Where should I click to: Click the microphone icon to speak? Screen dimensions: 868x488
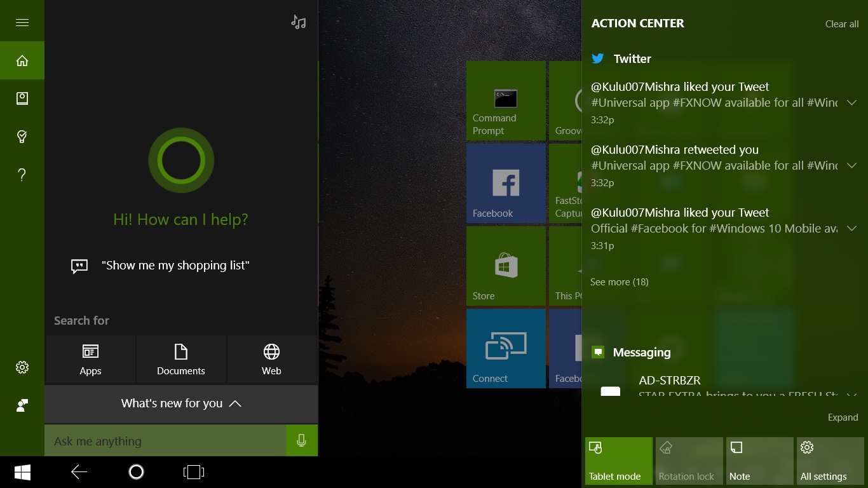tap(302, 440)
